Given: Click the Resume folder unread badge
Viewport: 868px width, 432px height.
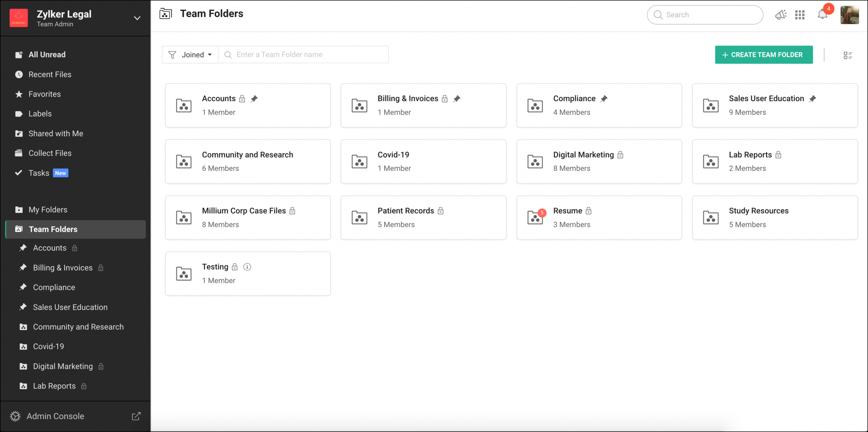Looking at the screenshot, I should [542, 213].
